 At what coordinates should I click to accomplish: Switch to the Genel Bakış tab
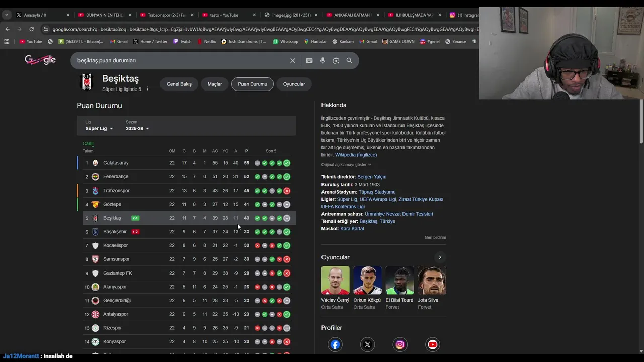point(179,84)
